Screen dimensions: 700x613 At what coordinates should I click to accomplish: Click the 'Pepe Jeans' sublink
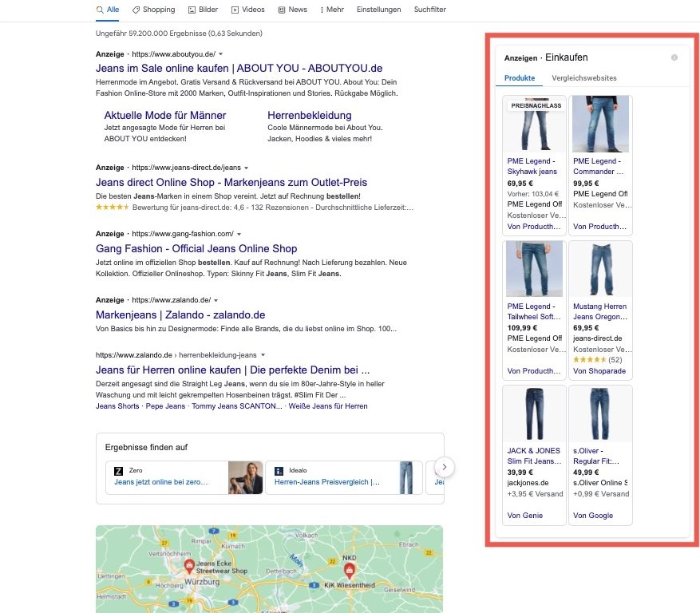click(165, 406)
